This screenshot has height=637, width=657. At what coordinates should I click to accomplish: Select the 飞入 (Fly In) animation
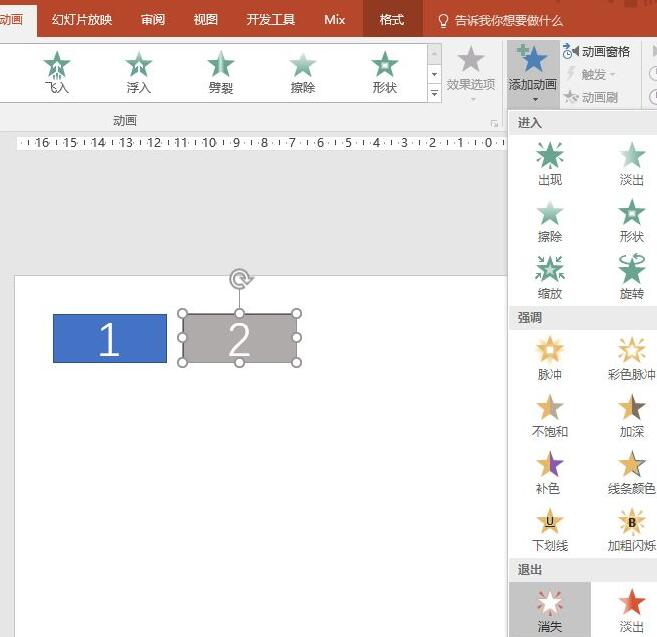pyautogui.click(x=57, y=72)
